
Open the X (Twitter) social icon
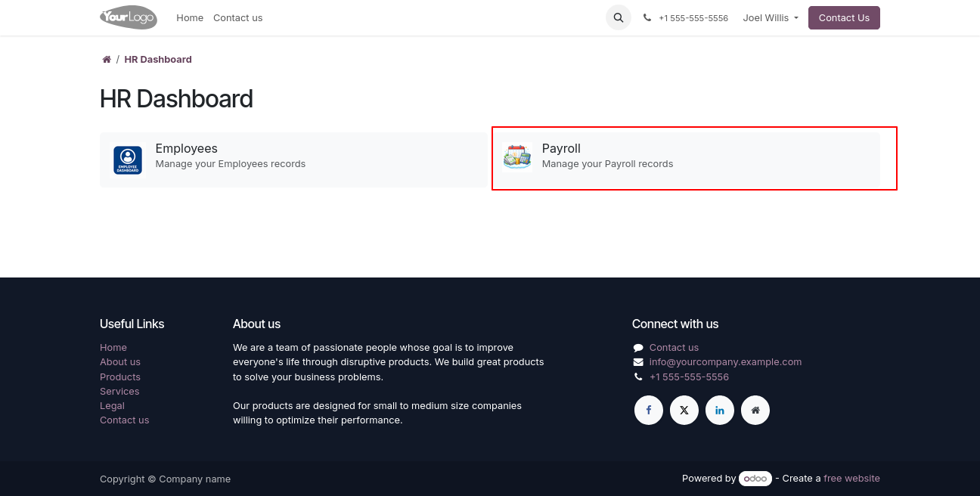pos(684,410)
